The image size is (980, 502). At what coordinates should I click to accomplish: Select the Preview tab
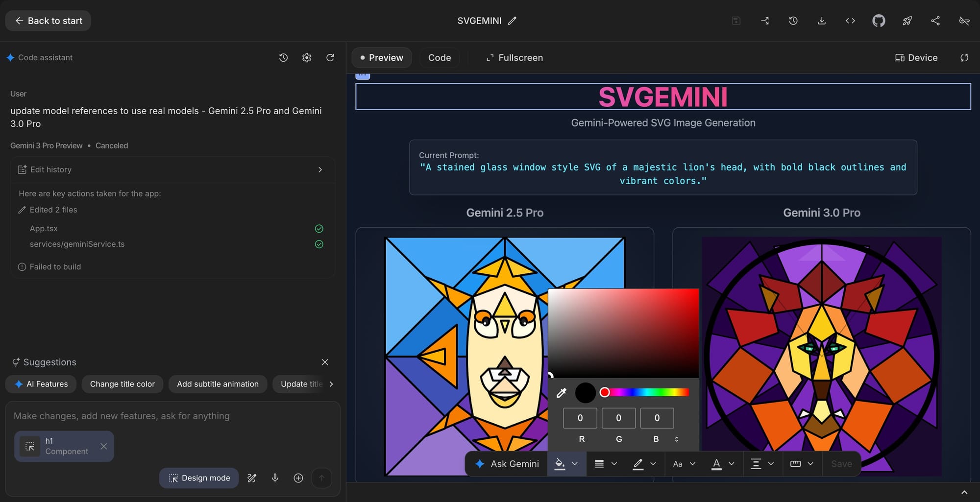pyautogui.click(x=382, y=57)
